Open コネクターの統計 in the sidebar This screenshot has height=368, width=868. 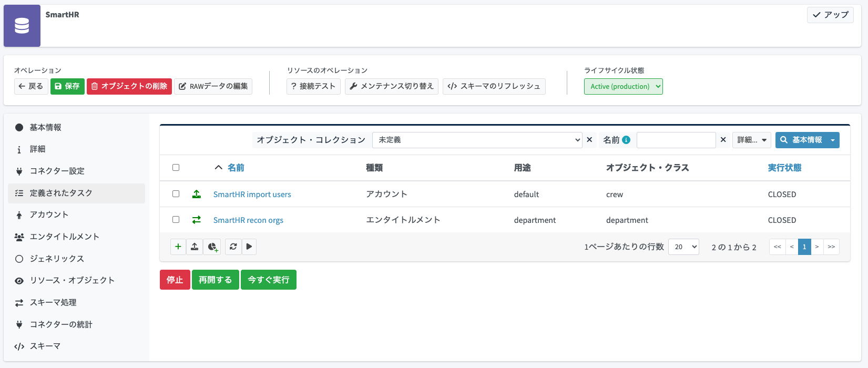click(x=77, y=324)
